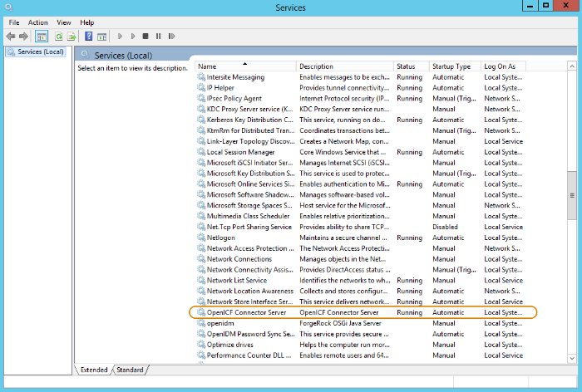582x392 pixels.
Task: Click the gear icon for Network List Service
Action: [x=201, y=280]
